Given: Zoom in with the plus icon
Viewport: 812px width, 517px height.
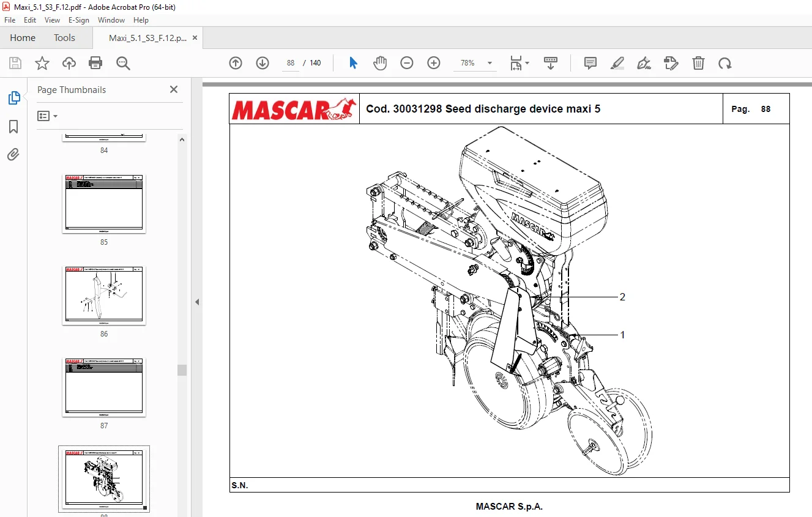Looking at the screenshot, I should 434,63.
